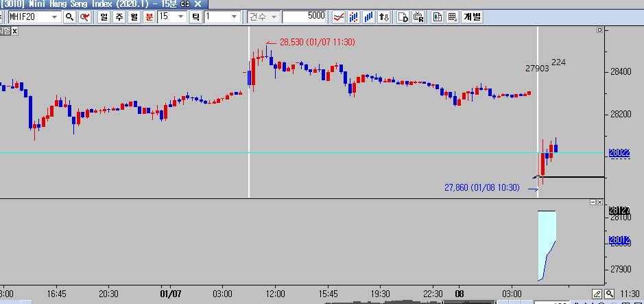Click the up-down arrows icon
The width and height of the screenshot is (644, 304).
click(x=384, y=16)
